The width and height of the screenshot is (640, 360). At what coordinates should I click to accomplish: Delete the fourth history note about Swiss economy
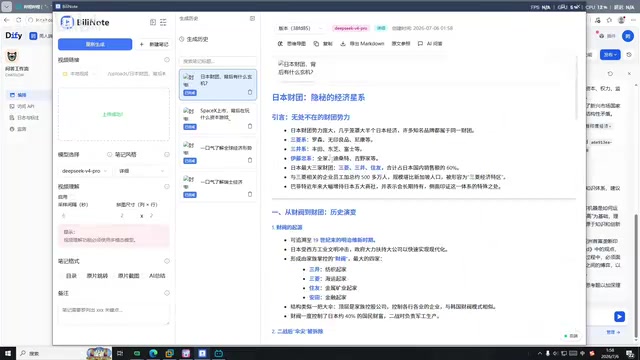[250, 194]
